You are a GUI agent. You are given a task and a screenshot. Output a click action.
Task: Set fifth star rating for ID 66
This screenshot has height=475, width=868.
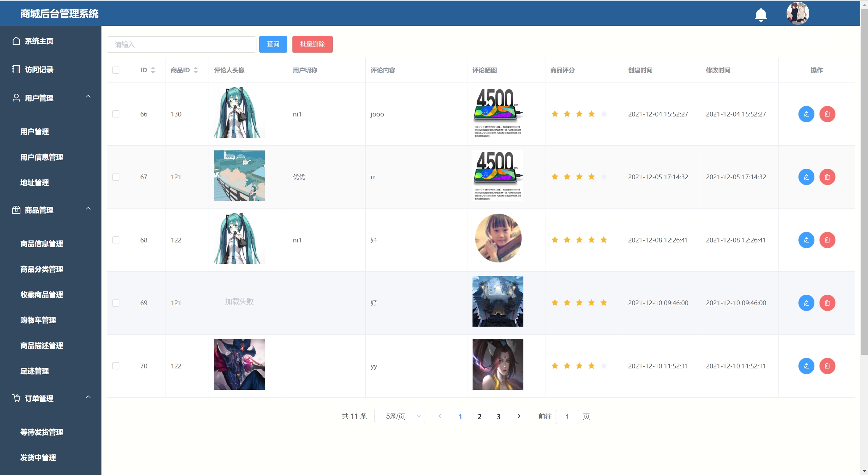pos(603,114)
